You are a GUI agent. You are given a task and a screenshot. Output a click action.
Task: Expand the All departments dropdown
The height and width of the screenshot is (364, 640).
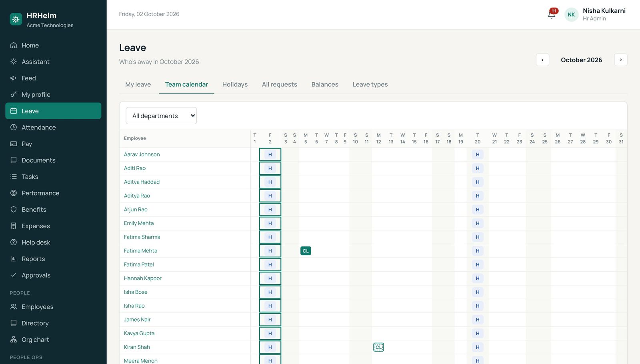tap(161, 115)
